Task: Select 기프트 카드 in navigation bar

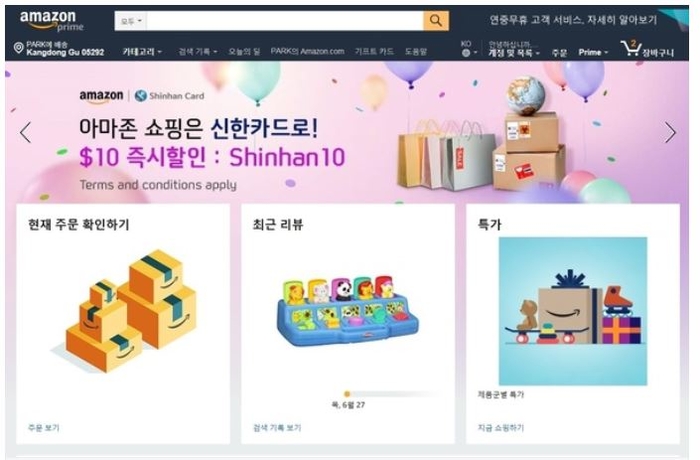Action: point(374,52)
